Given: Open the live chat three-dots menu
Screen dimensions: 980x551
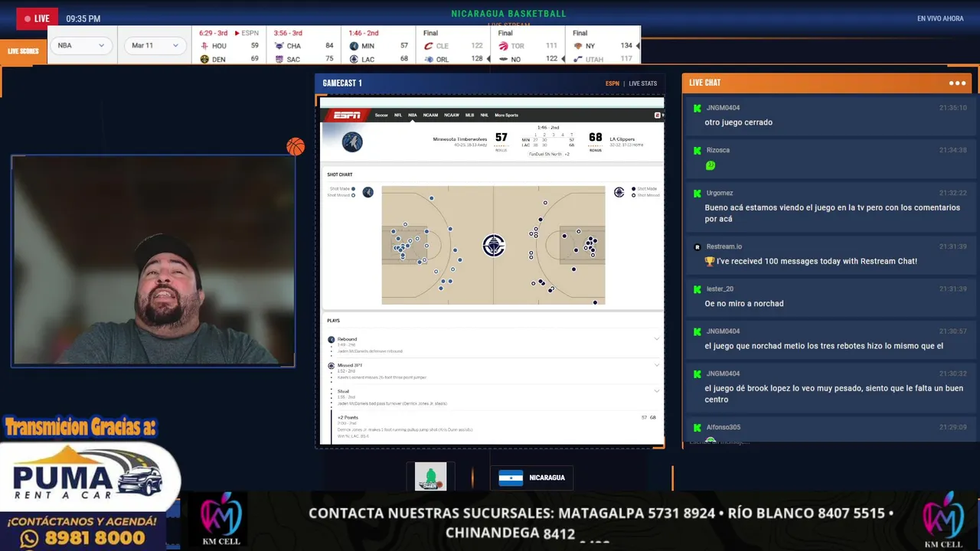Looking at the screenshot, I should click(x=957, y=83).
